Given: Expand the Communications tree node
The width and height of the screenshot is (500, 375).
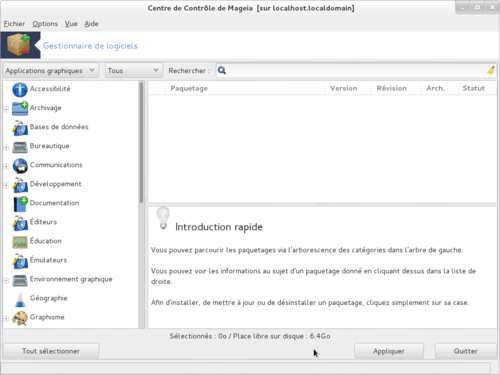Looking at the screenshot, I should click(6, 166).
